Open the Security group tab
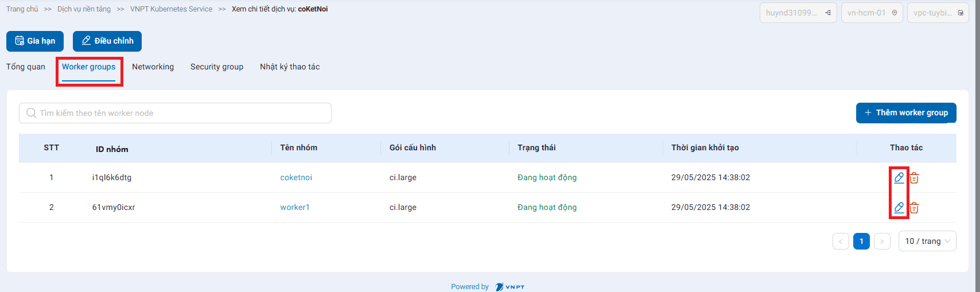 point(217,67)
